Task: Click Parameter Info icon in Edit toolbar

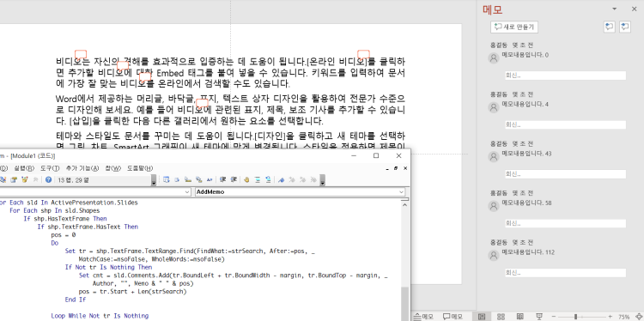Action: pos(199,179)
